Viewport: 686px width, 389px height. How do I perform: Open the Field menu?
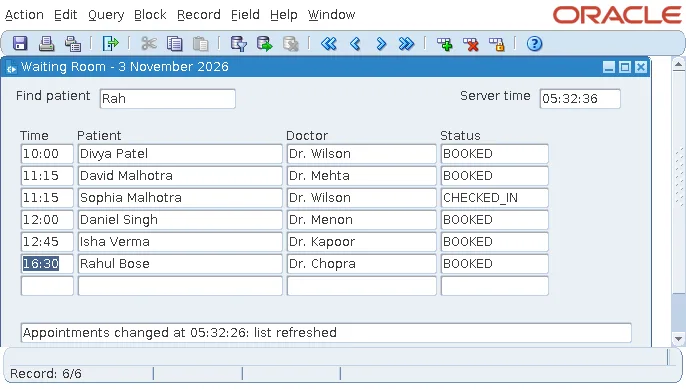coord(245,15)
